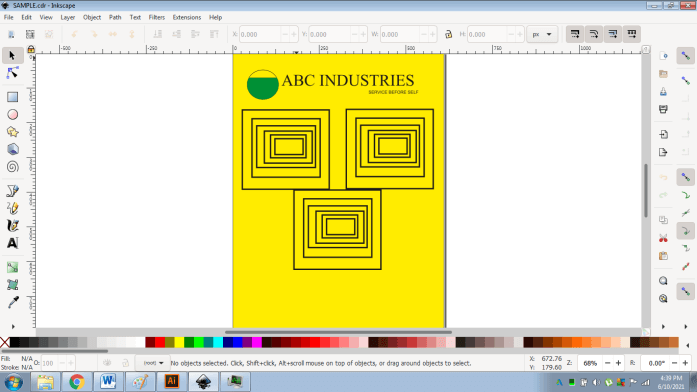Toggle layer lock in status bar
Image resolution: width=697 pixels, height=392 pixels.
(125, 363)
